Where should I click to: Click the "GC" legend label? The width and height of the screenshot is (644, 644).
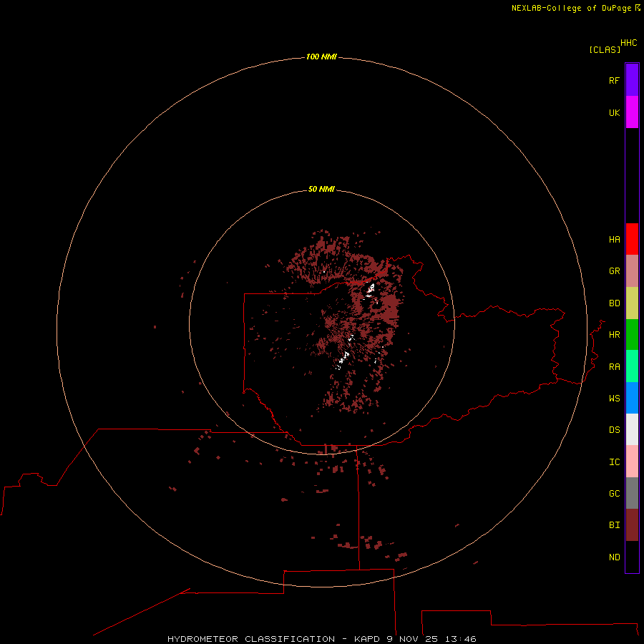[615, 493]
